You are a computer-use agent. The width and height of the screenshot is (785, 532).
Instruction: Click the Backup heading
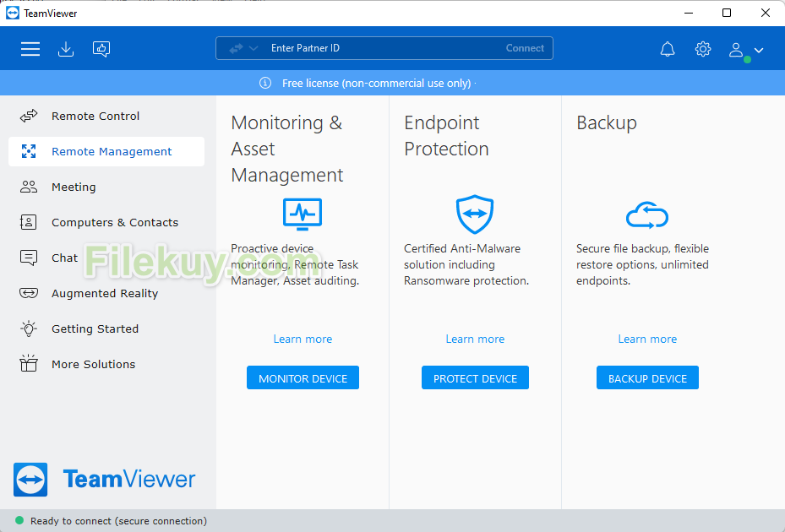click(x=606, y=122)
